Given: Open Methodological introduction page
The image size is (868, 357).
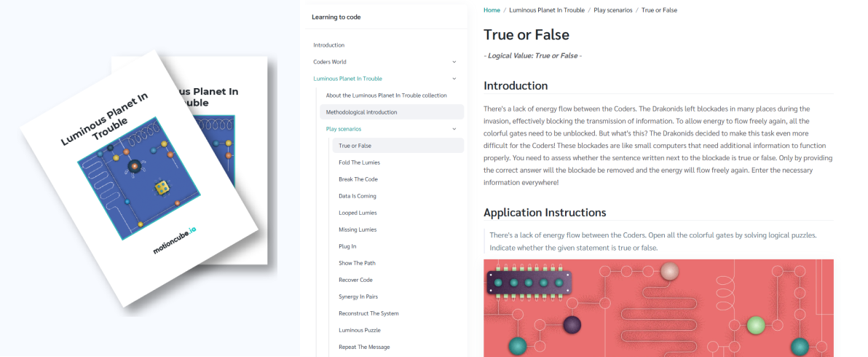Looking at the screenshot, I should (x=392, y=111).
